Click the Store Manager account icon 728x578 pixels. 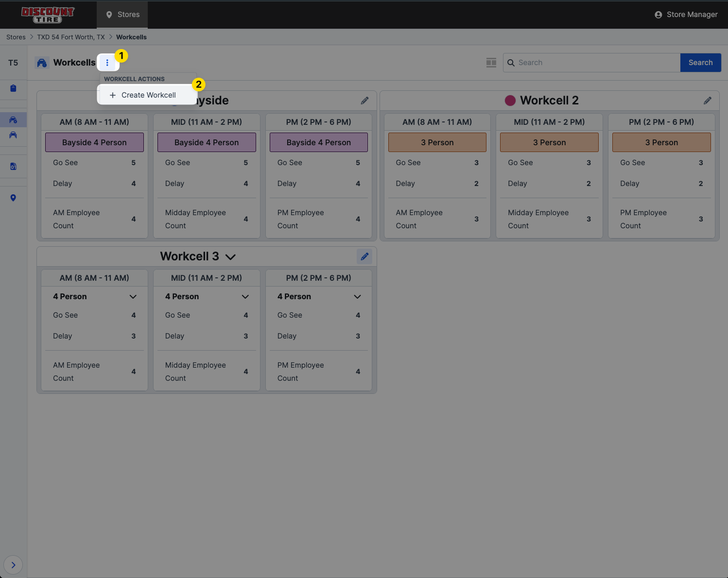pyautogui.click(x=659, y=15)
